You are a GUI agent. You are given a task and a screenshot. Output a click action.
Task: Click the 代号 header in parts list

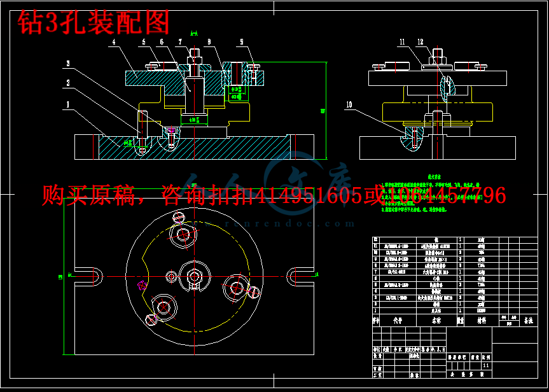[398, 321]
